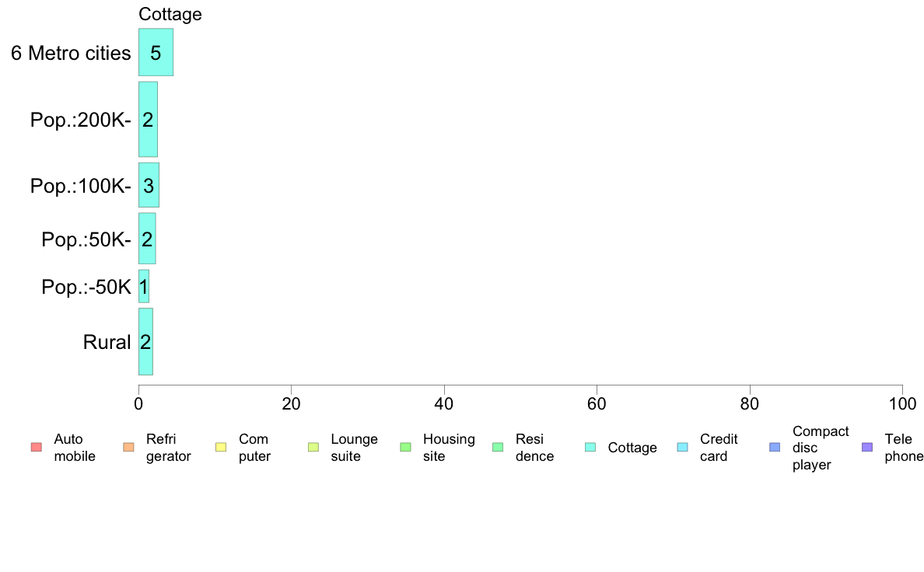
Task: Select the Refrigerator orange legend swatch
Action: point(128,447)
